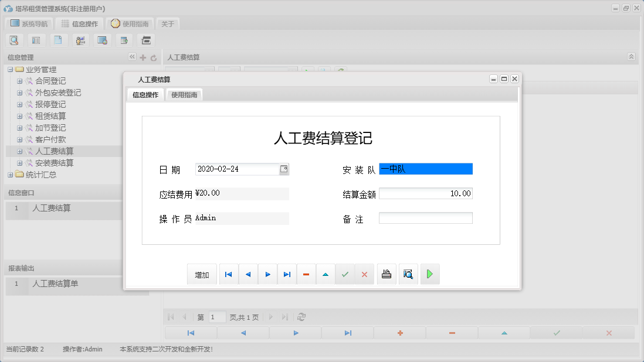Collapse the 信息管理 panel with double arrows
This screenshot has height=362, width=644.
point(132,57)
